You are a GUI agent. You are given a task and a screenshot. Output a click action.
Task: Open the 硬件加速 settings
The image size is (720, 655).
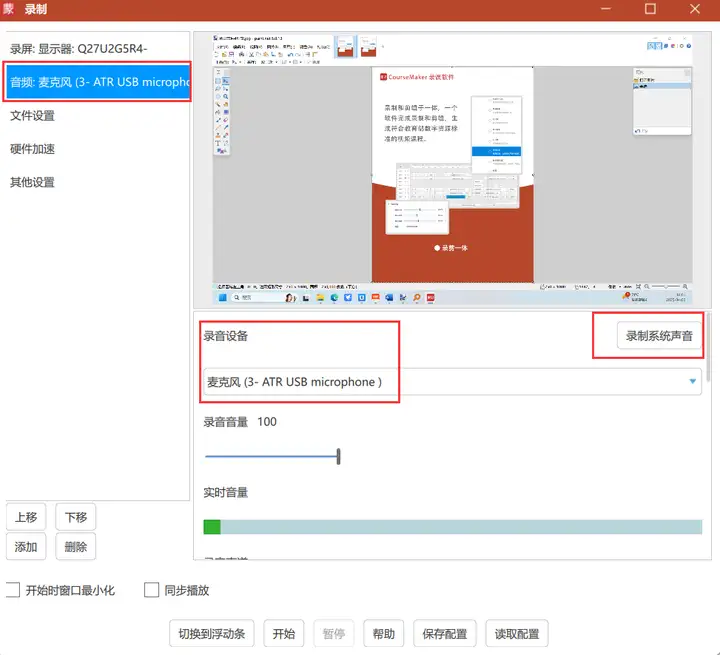point(97,149)
